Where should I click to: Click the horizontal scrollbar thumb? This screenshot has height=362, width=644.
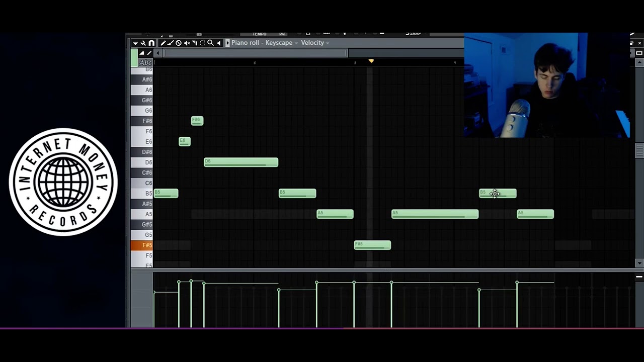255,53
